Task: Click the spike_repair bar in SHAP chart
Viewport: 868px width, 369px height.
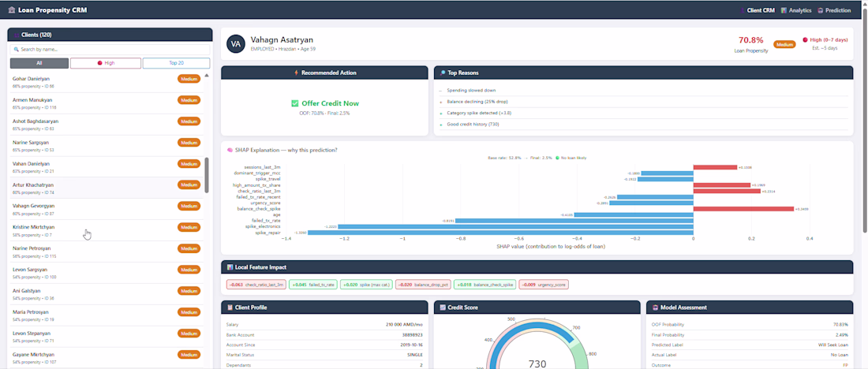Action: click(x=500, y=233)
